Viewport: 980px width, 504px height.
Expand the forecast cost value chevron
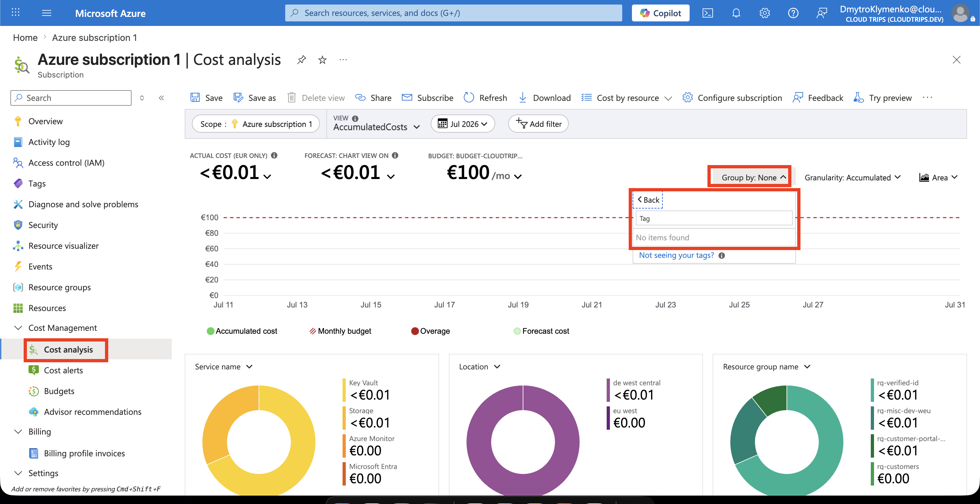[391, 176]
